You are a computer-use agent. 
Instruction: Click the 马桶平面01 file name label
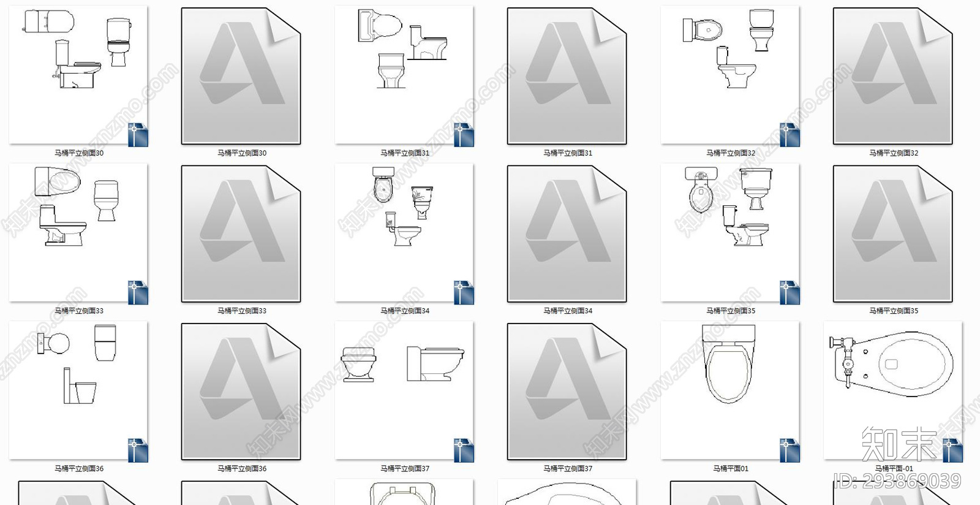pyautogui.click(x=730, y=469)
